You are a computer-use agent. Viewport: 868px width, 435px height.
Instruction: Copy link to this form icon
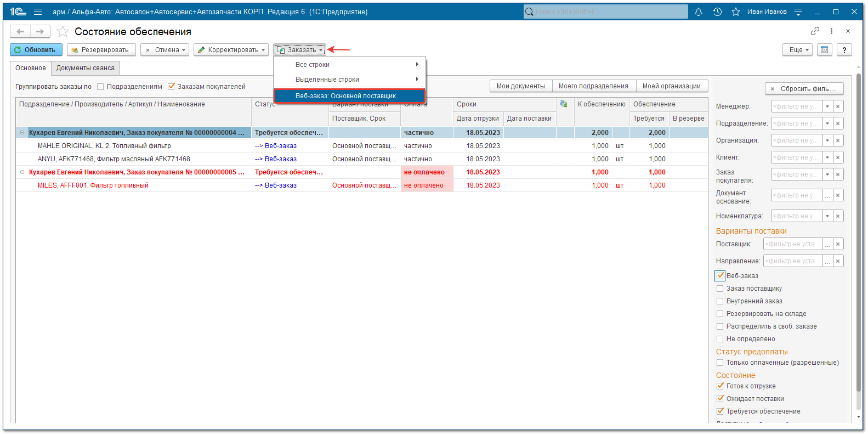(815, 31)
